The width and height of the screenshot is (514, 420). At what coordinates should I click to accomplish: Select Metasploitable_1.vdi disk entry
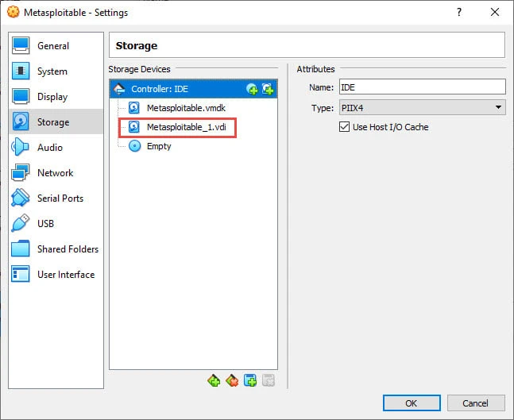point(186,127)
